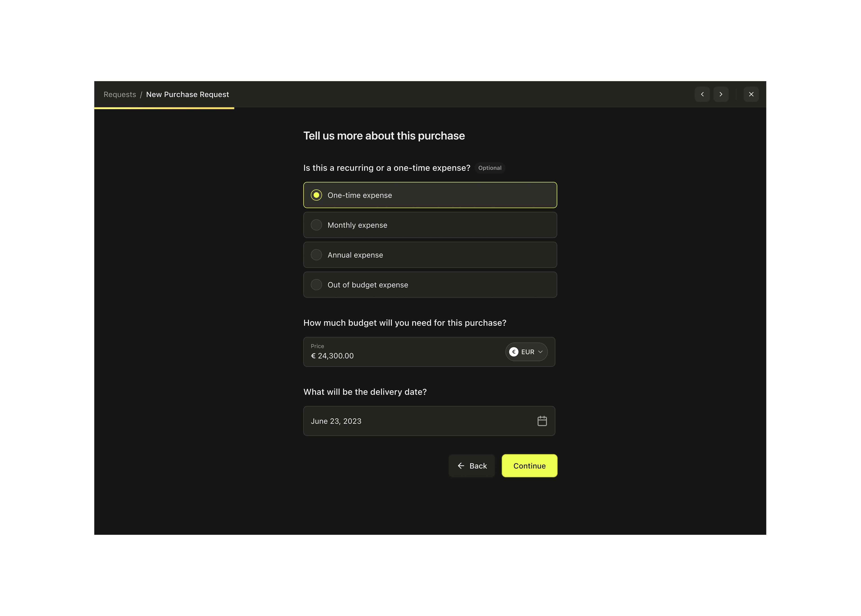Click the previous step chevron arrow
The image size is (861, 616).
[x=702, y=94]
